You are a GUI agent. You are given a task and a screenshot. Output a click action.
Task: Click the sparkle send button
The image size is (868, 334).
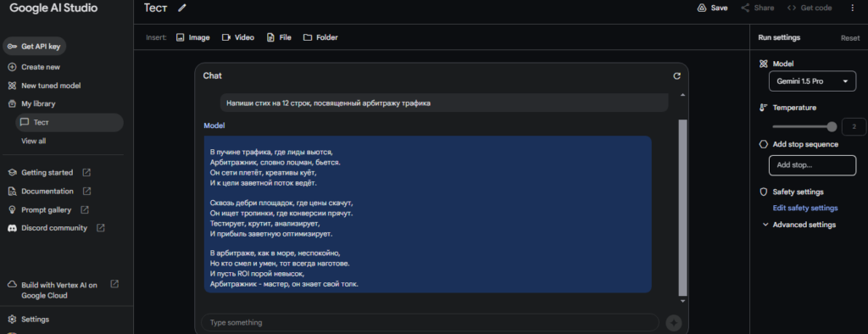[673, 322]
